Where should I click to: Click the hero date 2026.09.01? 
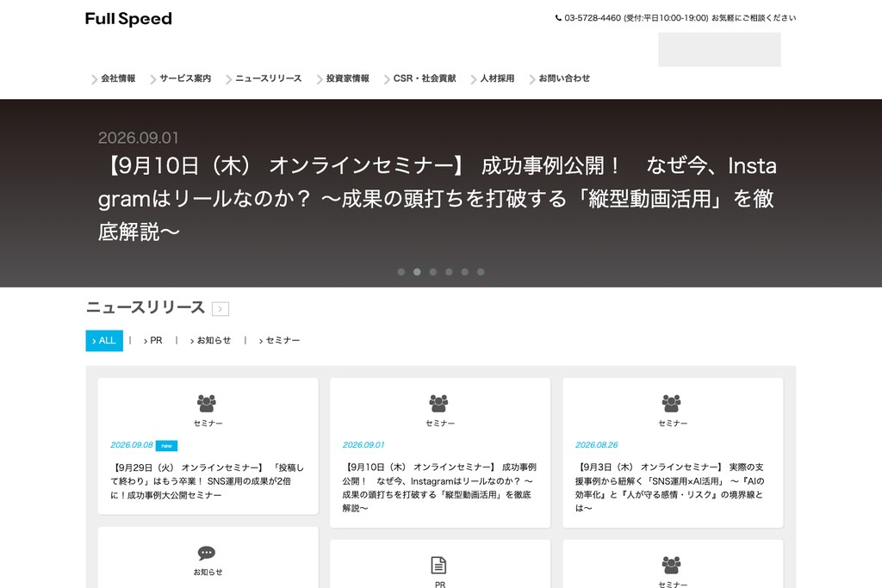[139, 138]
